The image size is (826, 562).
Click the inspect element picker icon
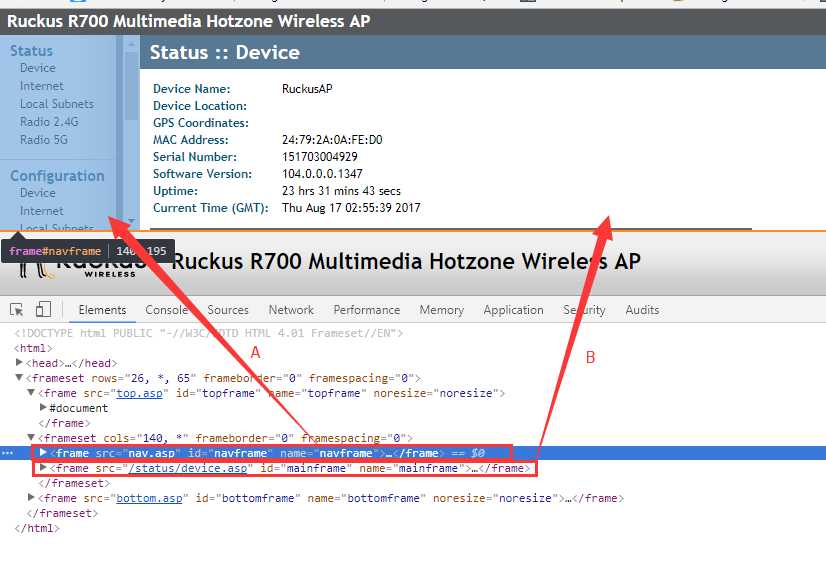click(x=16, y=310)
